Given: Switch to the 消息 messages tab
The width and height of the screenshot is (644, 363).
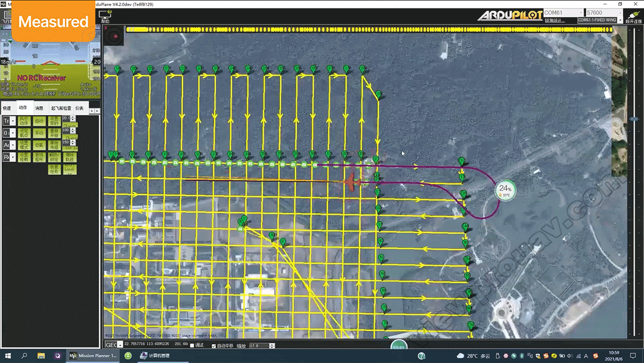Looking at the screenshot, I should (x=39, y=108).
